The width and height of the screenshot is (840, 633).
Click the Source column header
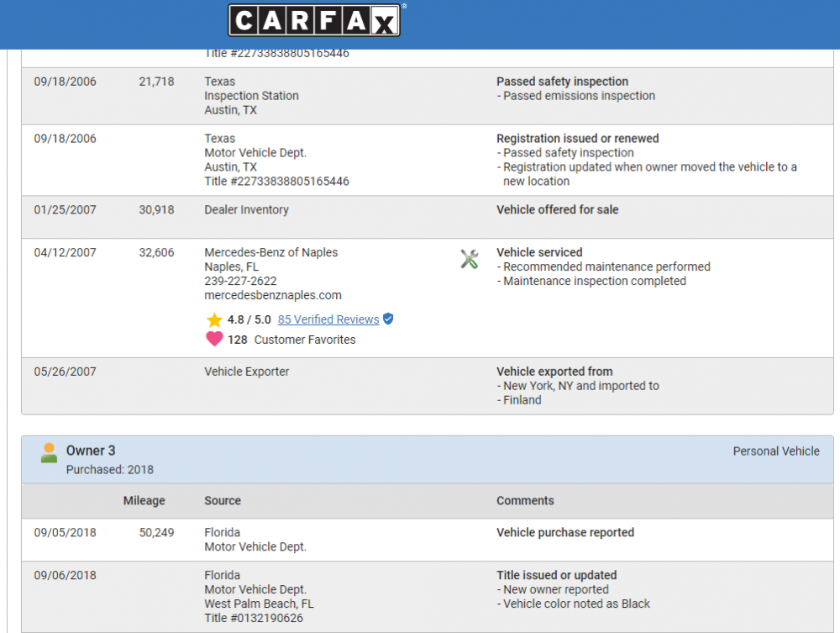pyautogui.click(x=223, y=501)
